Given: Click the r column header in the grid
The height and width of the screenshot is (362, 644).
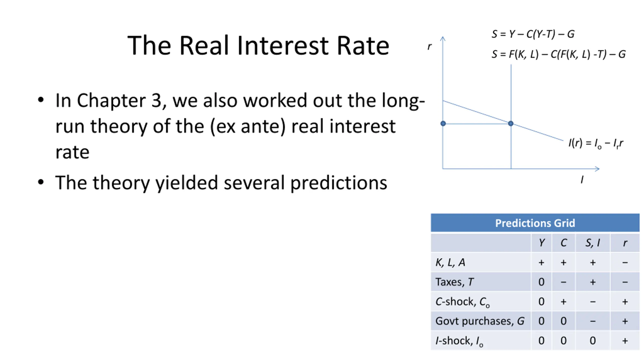Looking at the screenshot, I should [625, 243].
